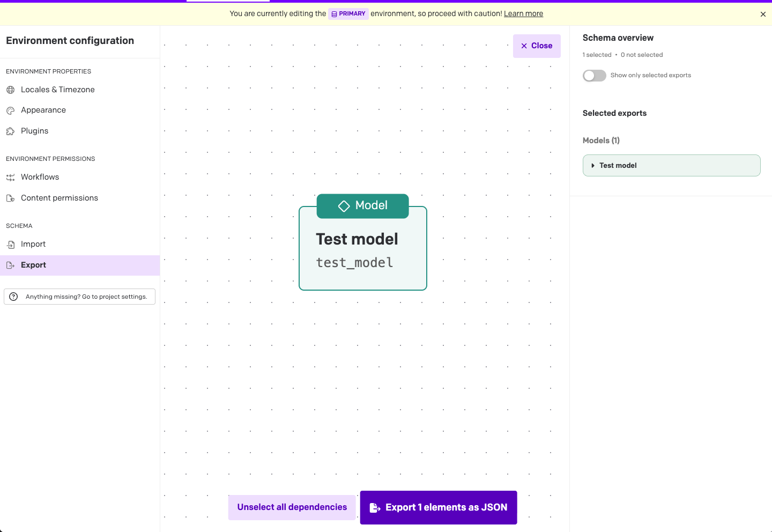The image size is (772, 532).
Task: Click the Content permissions lock icon
Action: [x=10, y=198]
